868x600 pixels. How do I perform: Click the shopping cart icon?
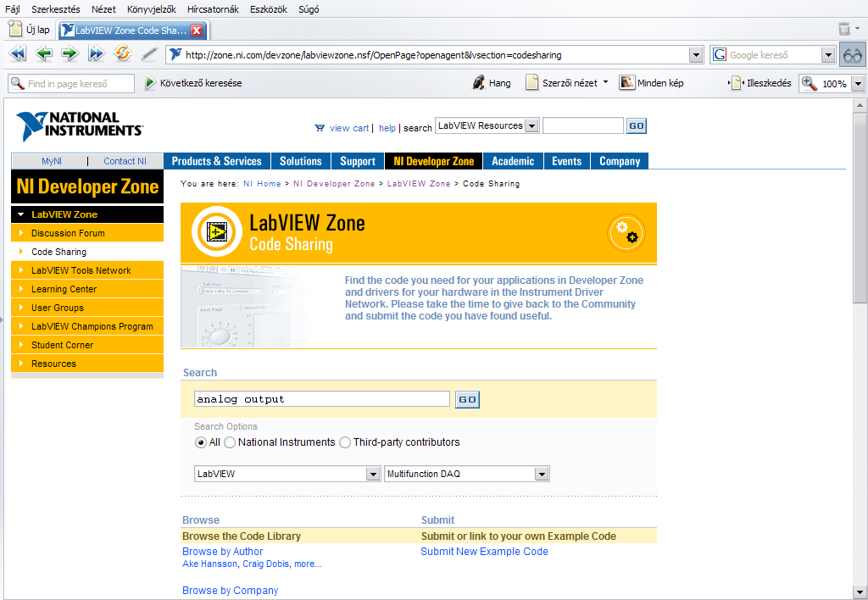point(320,128)
